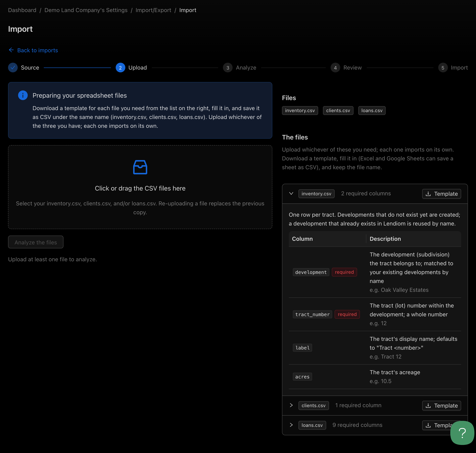This screenshot has height=453, width=476.
Task: Open Demo Land Company's Settings breadcrumb
Action: coord(86,10)
